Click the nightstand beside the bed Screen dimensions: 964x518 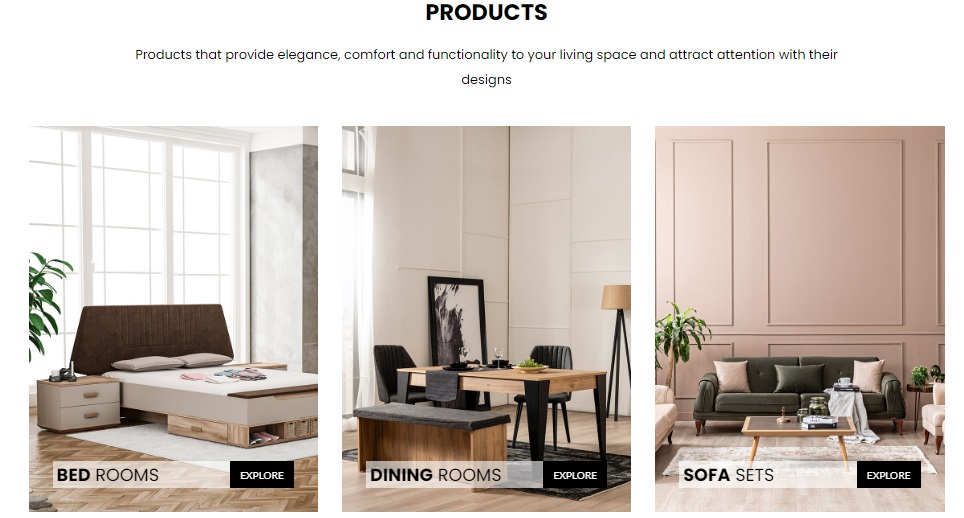[79, 404]
